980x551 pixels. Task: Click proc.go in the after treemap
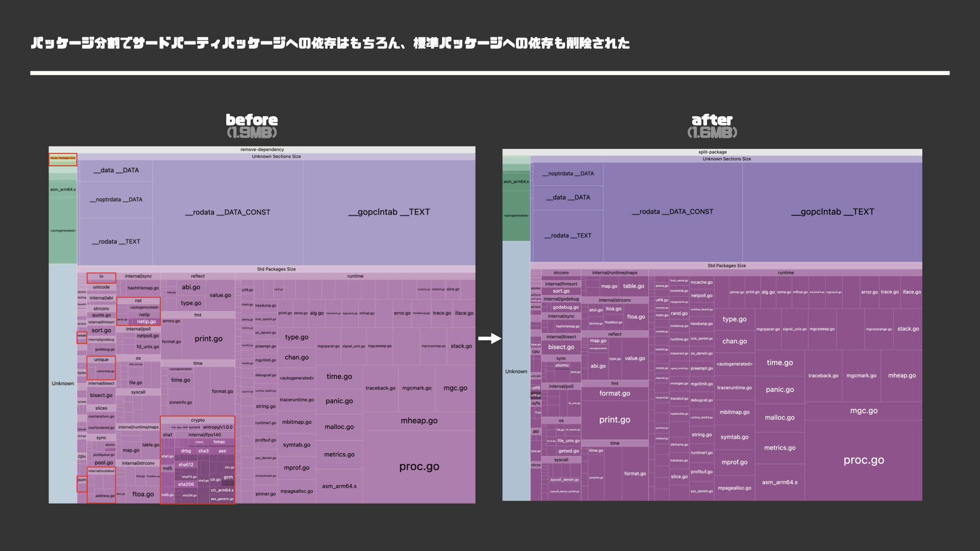tap(864, 460)
